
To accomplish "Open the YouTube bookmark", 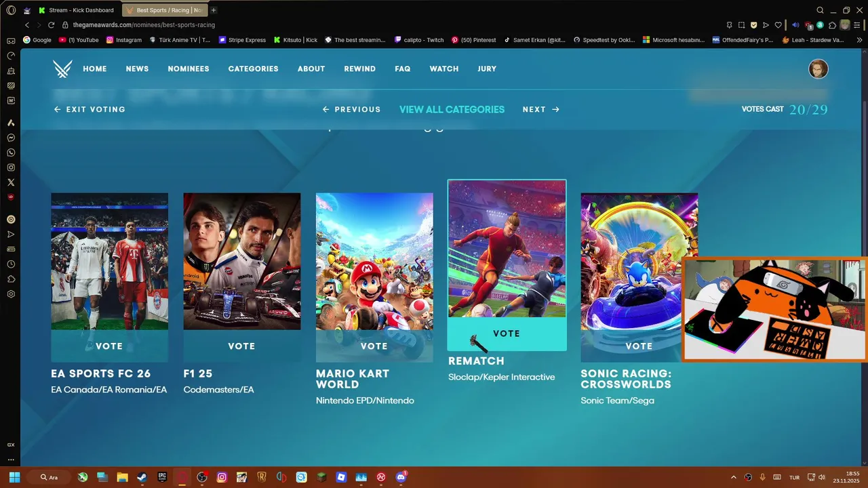I will click(79, 40).
